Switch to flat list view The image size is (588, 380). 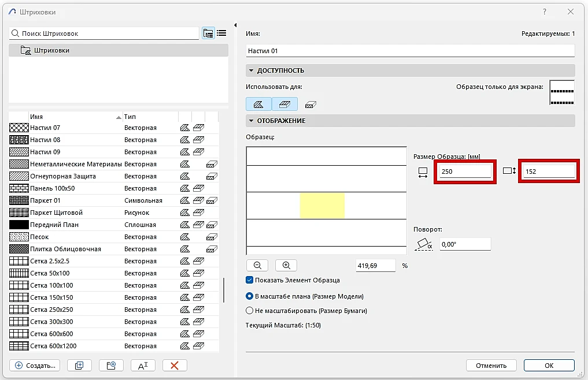[221, 33]
